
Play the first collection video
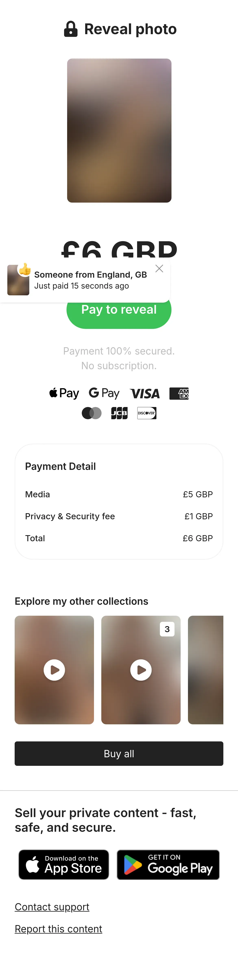pyautogui.click(x=54, y=670)
